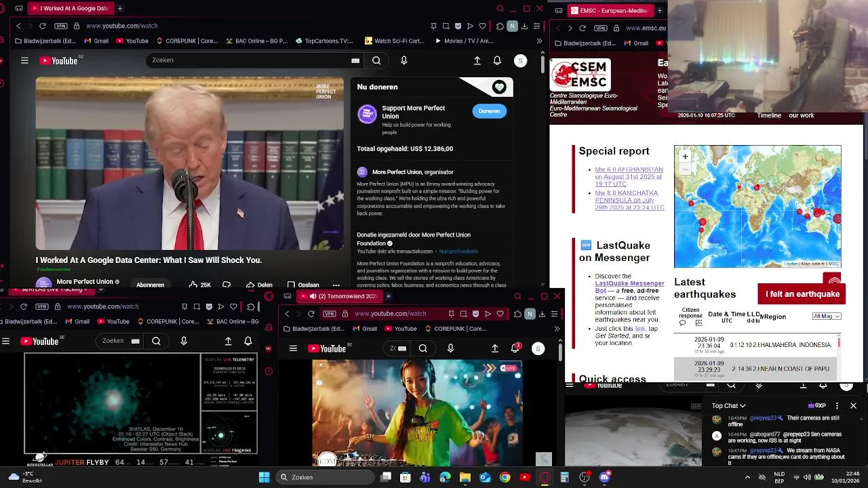Open live chat options three-dot menu
The image size is (868, 488).
[x=837, y=406]
